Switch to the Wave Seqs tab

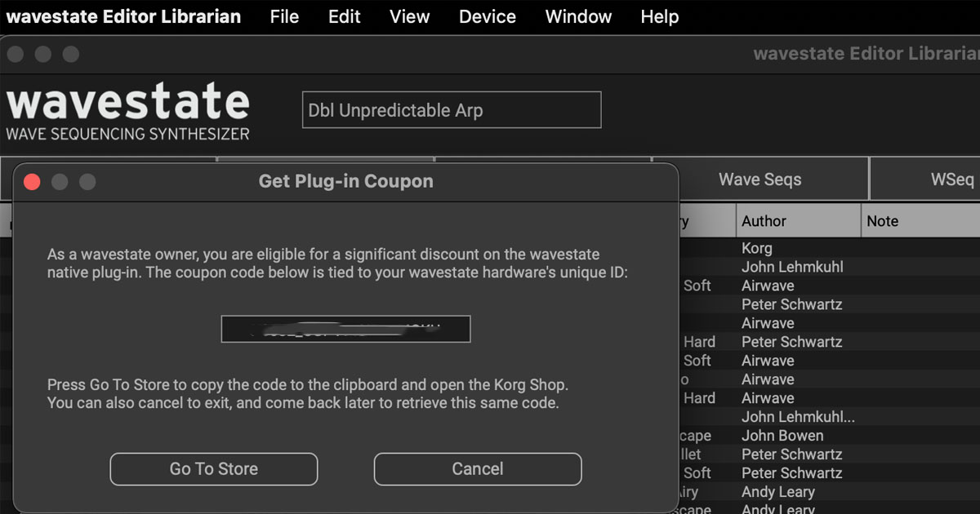pos(759,179)
